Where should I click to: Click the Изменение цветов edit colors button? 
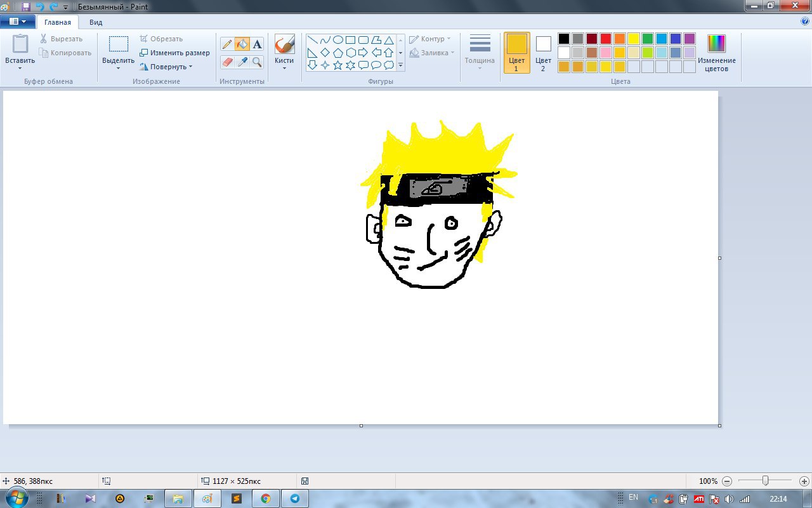717,53
